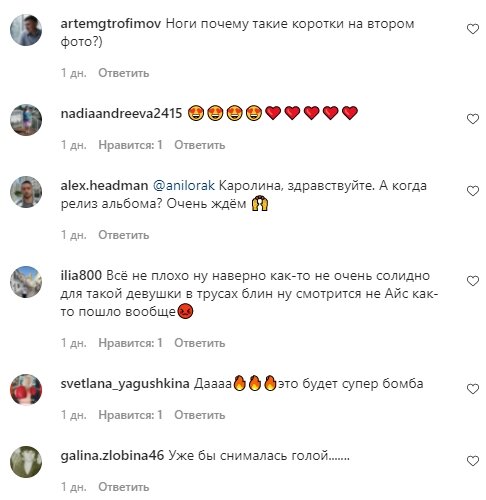This screenshot has height=500, width=486.
Task: Open ilia800's avatar image
Action: 26,282
